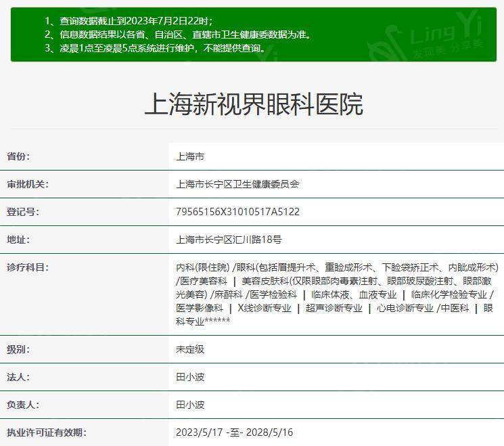This screenshot has width=504, height=446.
Task: Click the 诊疗科目 label
Action: [x=28, y=267]
